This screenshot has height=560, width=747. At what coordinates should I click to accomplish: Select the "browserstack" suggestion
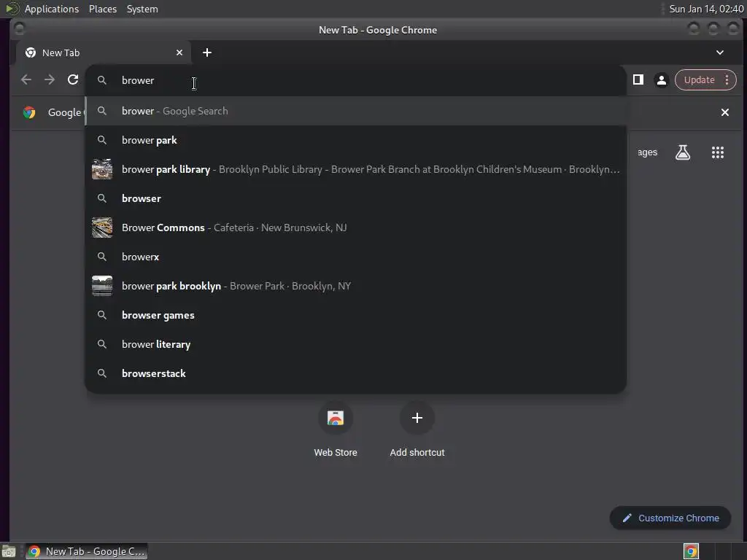click(355, 373)
